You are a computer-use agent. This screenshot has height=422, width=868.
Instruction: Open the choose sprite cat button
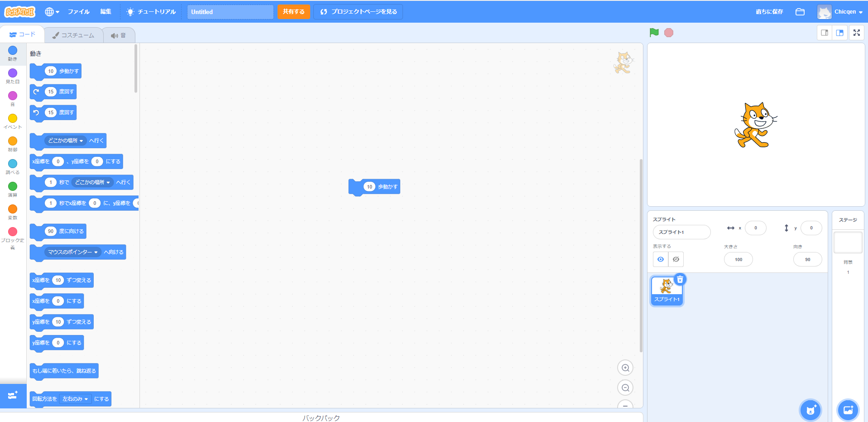(810, 410)
